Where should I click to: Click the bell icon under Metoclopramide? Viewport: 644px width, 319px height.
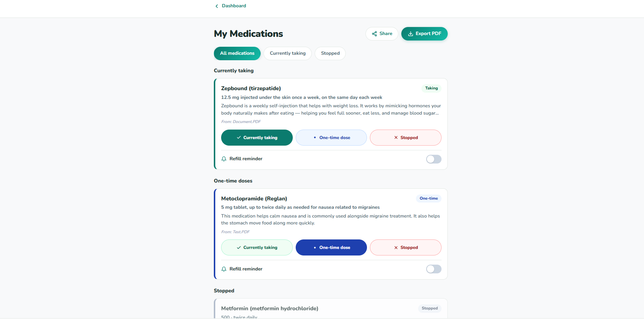coord(224,269)
